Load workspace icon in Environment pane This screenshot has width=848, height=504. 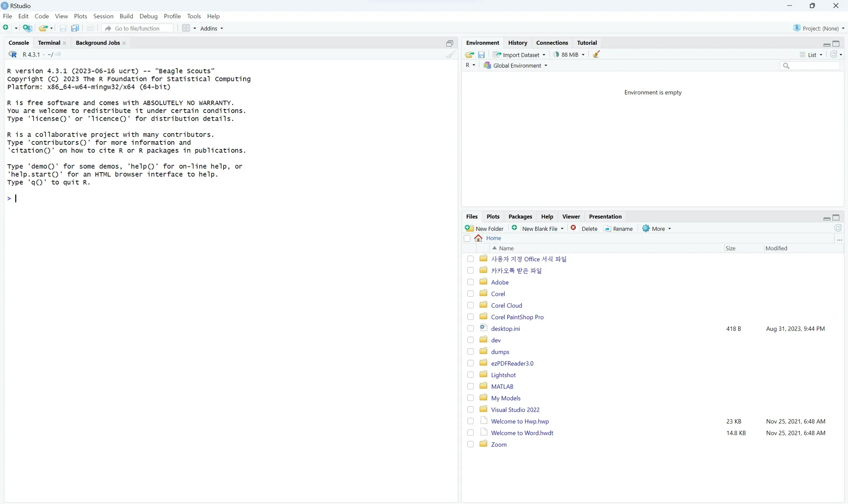470,55
